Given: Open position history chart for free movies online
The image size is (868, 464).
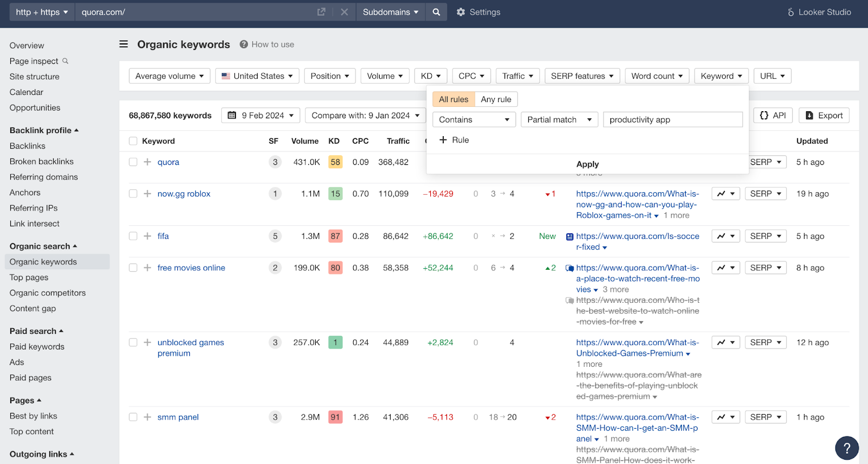Looking at the screenshot, I should pos(726,268).
